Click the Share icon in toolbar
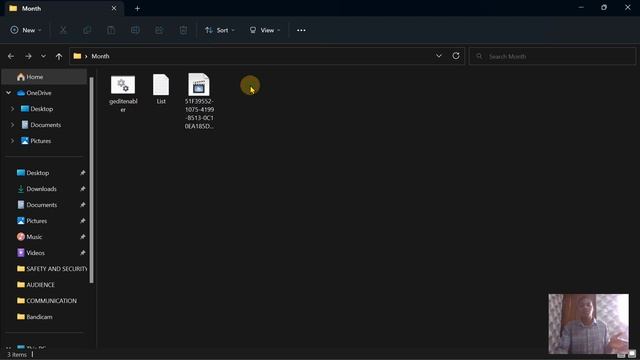Image resolution: width=640 pixels, height=360 pixels. point(159,30)
